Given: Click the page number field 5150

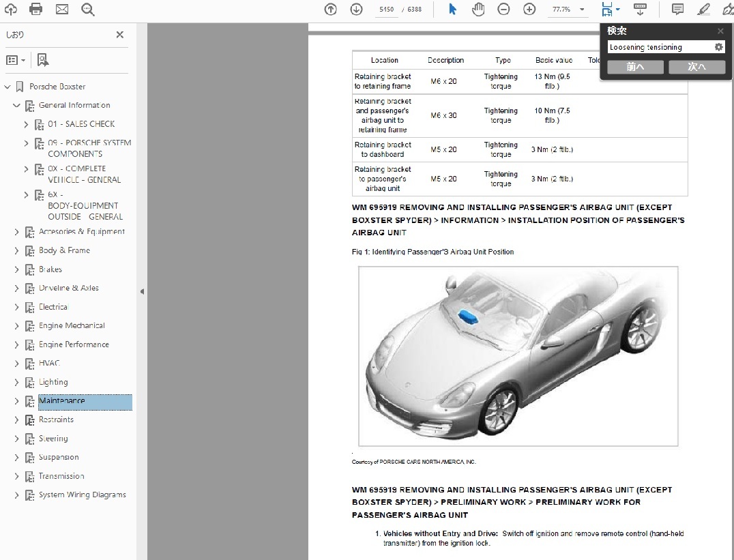Looking at the screenshot, I should click(387, 10).
